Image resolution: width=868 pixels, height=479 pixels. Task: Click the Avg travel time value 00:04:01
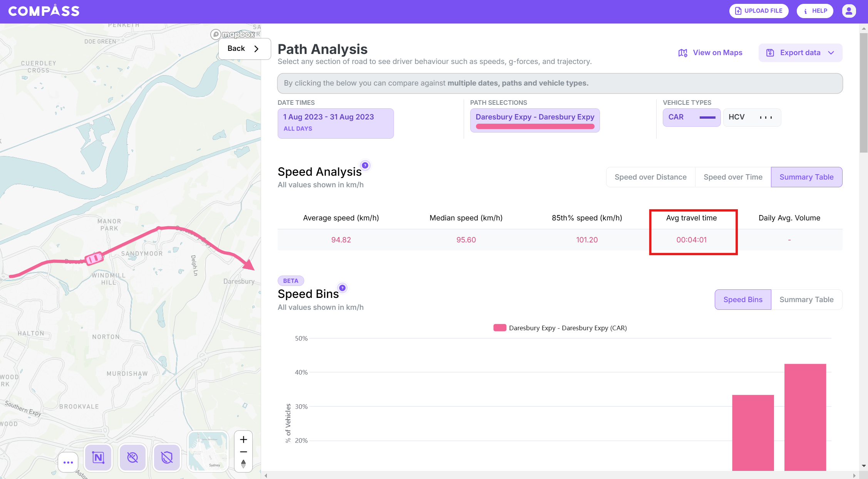[x=692, y=240]
